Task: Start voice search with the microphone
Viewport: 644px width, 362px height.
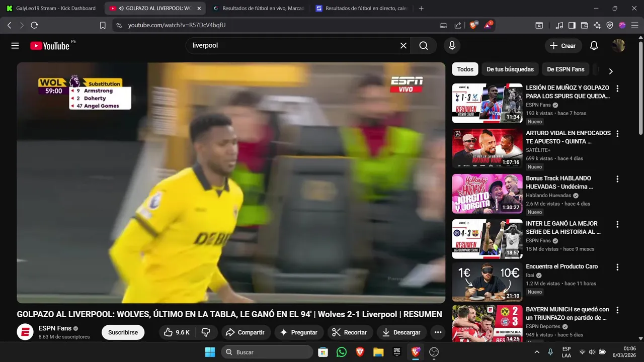Action: click(452, 46)
